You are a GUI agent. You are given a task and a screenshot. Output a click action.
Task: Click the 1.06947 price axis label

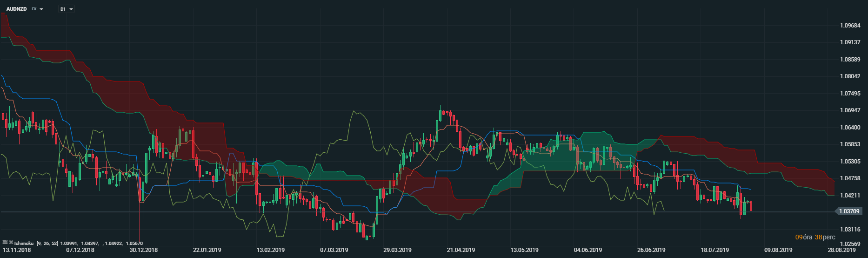pyautogui.click(x=850, y=110)
